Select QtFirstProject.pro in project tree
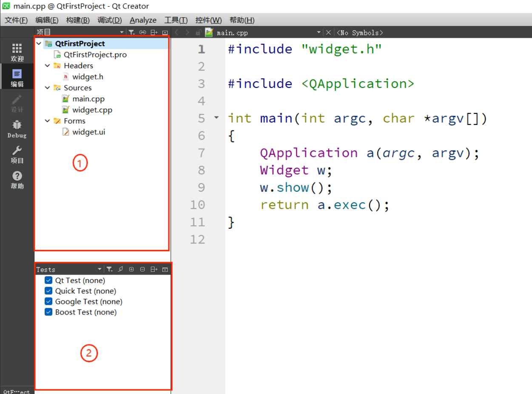532x394 pixels. 95,54
